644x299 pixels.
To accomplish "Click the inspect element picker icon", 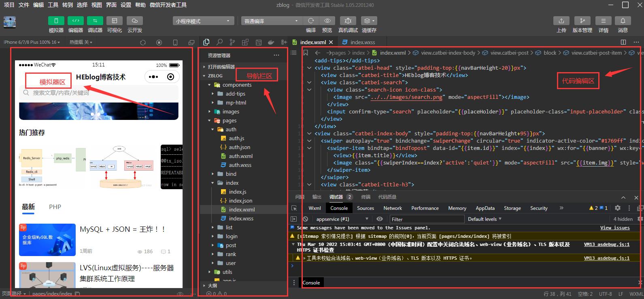I will [294, 208].
